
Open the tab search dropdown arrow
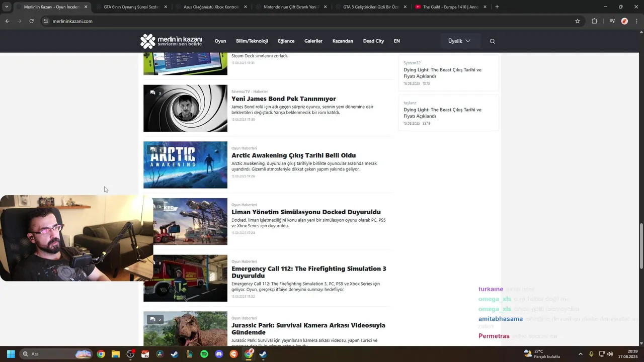coord(7,7)
